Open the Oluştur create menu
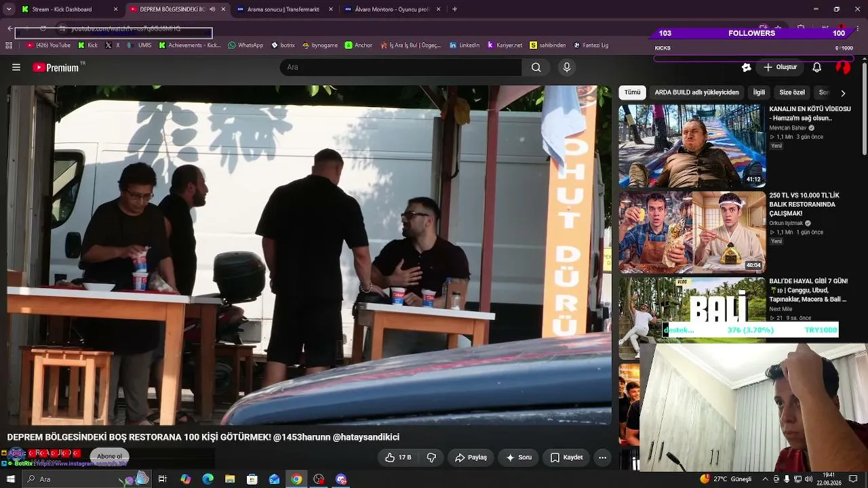The image size is (868, 488). pos(781,67)
